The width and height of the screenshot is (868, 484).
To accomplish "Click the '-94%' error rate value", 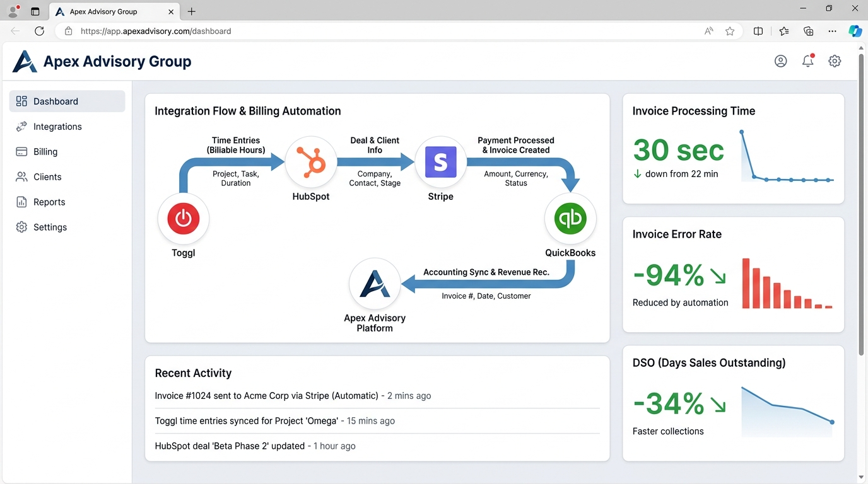I will tap(668, 275).
